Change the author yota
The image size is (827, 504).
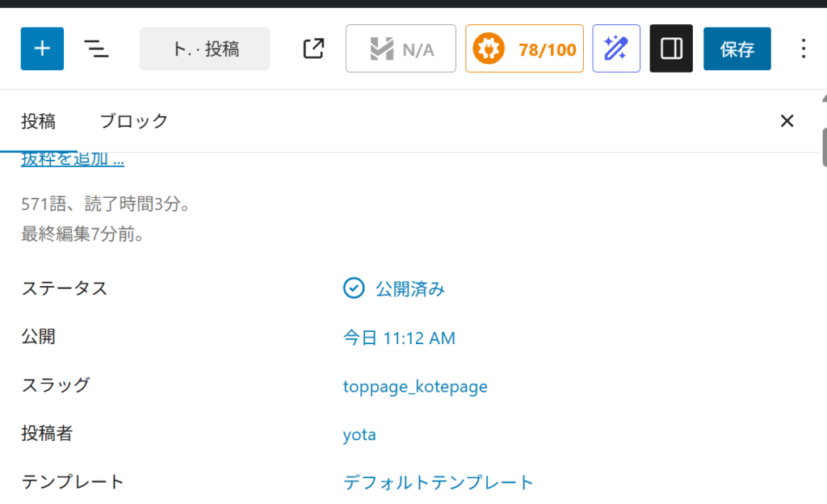tap(359, 435)
